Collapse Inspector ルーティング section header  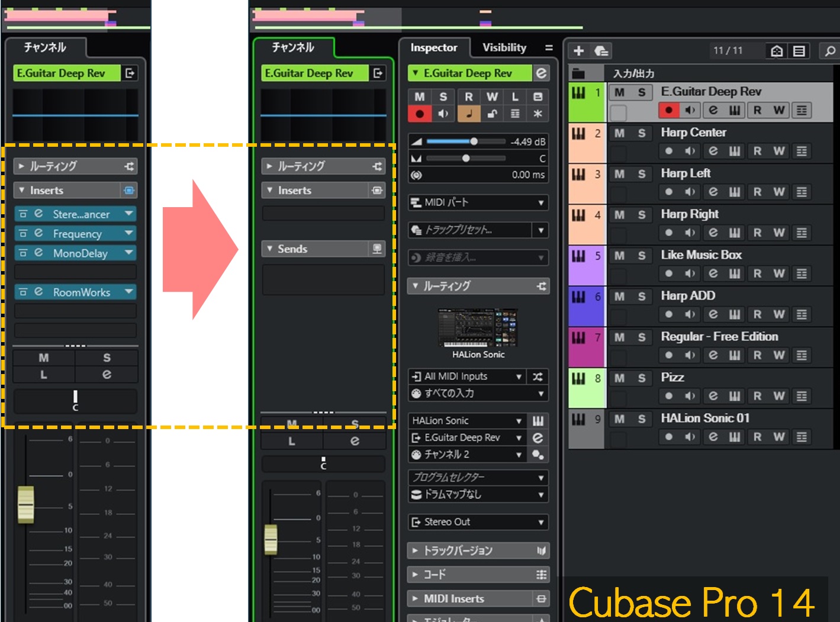[x=478, y=286]
